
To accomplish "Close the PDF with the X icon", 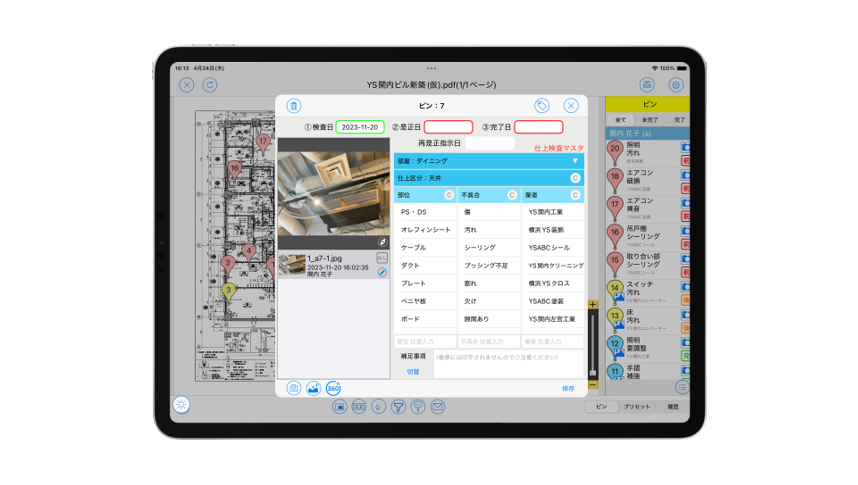I will 187,85.
